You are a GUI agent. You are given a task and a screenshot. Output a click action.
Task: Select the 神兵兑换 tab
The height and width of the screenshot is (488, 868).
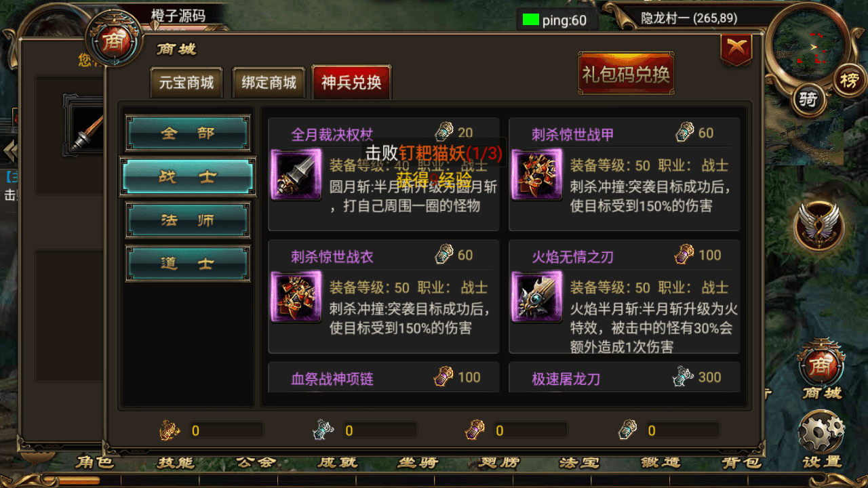(351, 83)
